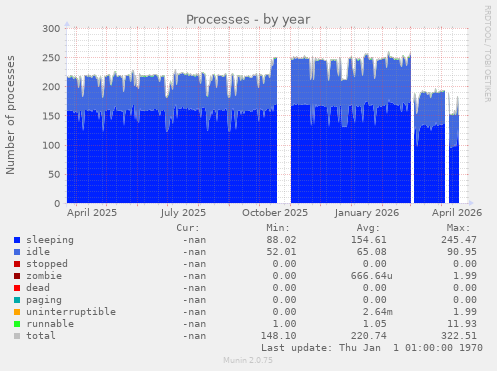Click the 'April 2025' x-axis label

(92, 213)
